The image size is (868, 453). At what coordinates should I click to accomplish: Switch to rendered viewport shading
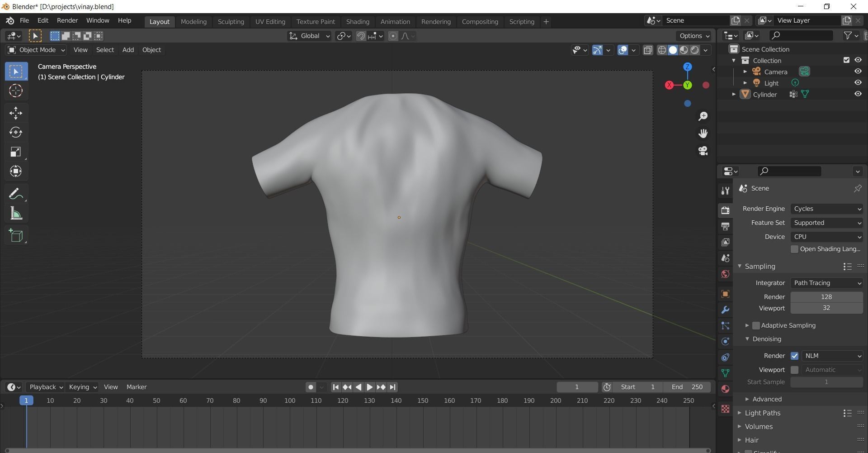[x=695, y=50]
